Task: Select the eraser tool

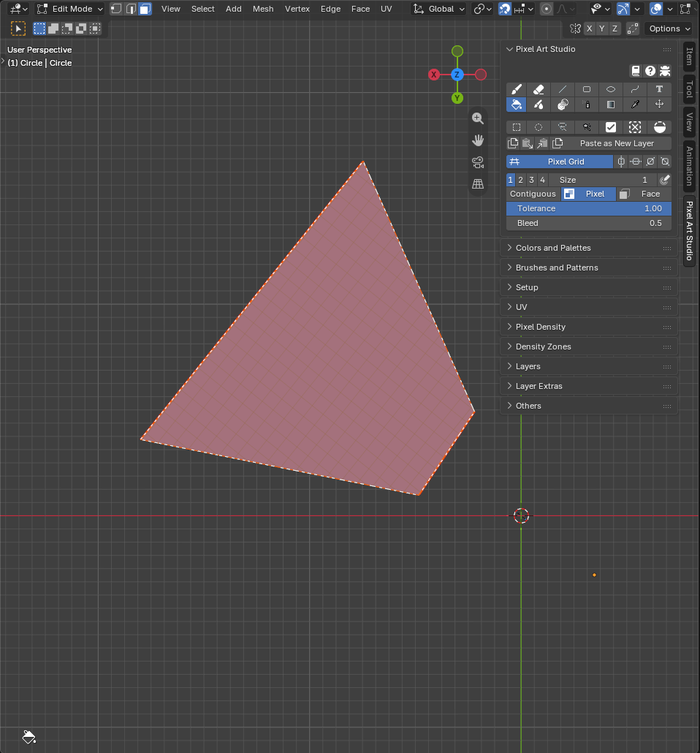Action: pyautogui.click(x=539, y=89)
